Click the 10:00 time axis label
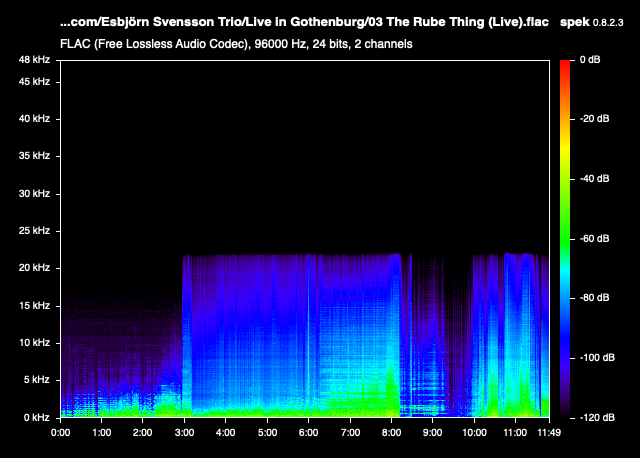This screenshot has width=640, height=458. point(474,433)
